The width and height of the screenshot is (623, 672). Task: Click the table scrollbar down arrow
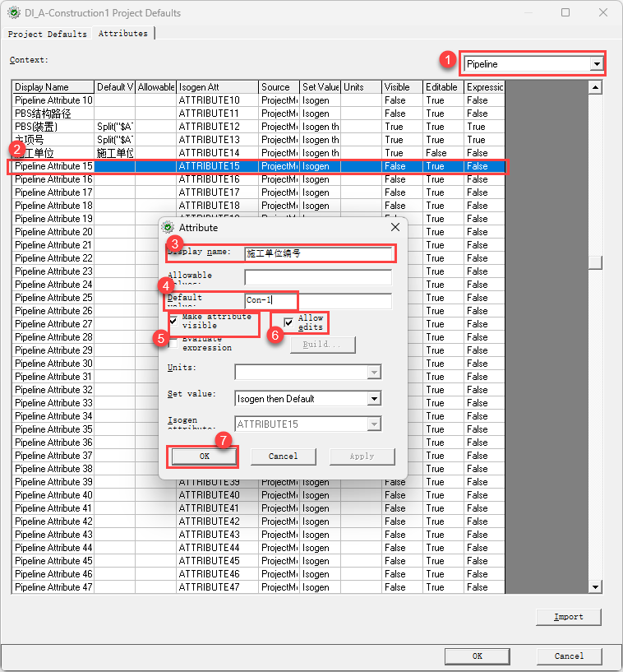596,586
